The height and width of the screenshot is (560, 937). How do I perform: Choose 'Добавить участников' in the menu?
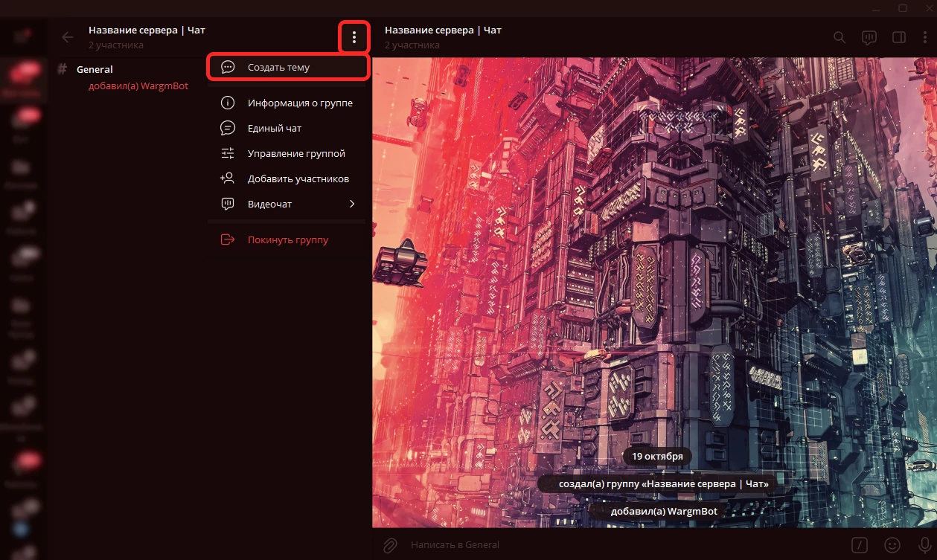pyautogui.click(x=298, y=179)
